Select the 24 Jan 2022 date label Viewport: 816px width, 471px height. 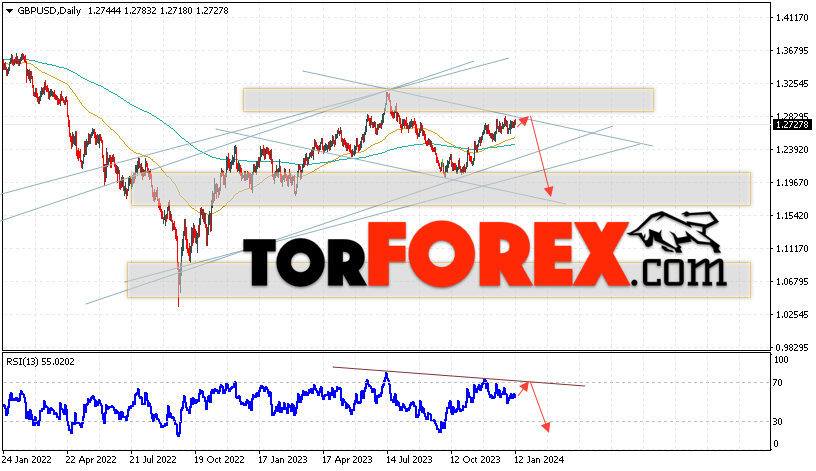pos(27,460)
